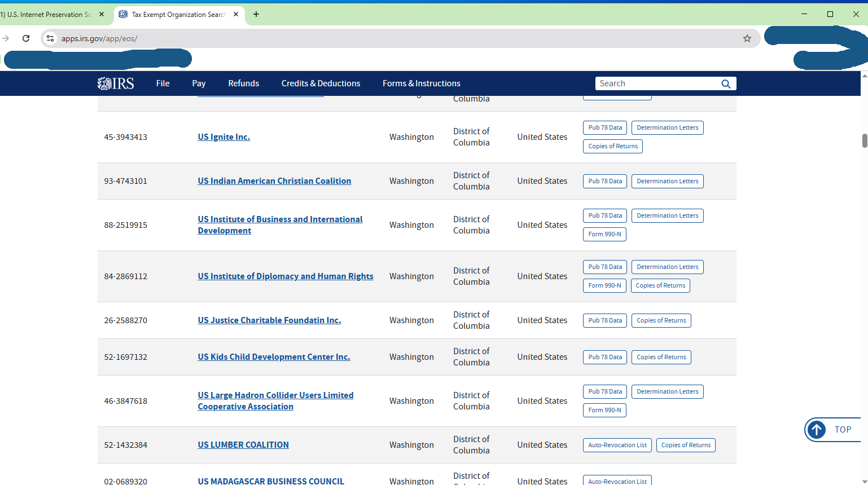Click Copies of Returns for US LUMBER COALITION
This screenshot has height=485, width=868.
[686, 446]
